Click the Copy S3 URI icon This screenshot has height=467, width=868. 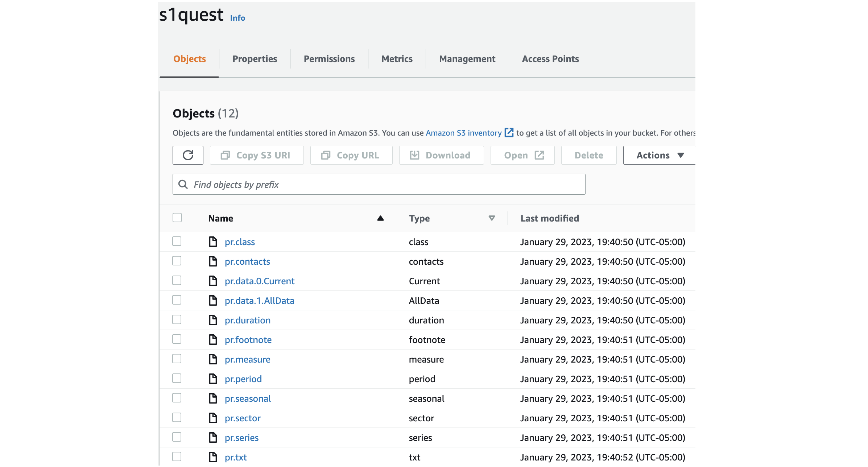226,155
